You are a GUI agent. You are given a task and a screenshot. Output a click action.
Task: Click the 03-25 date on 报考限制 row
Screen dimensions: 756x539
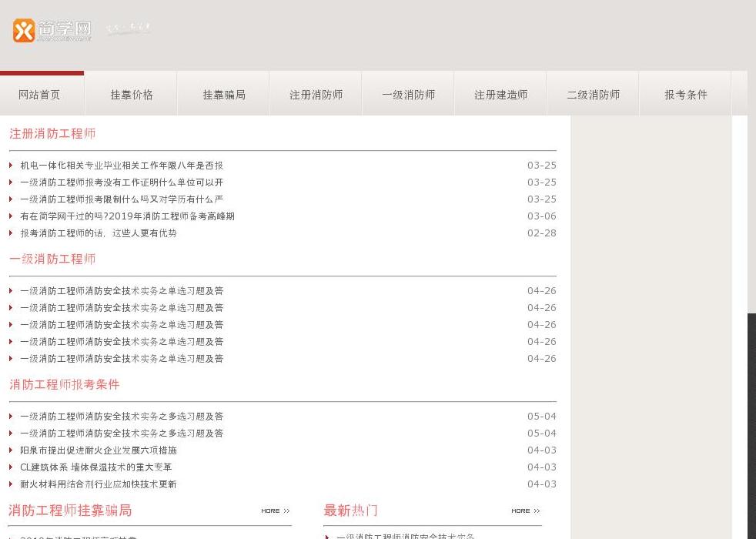pos(542,199)
